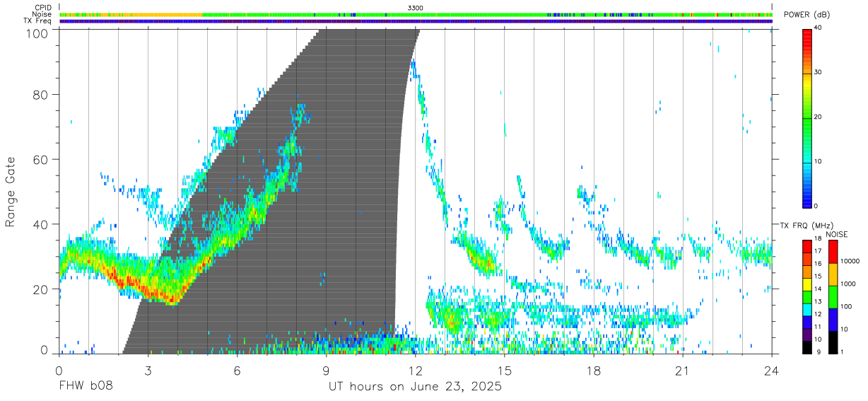This screenshot has height=401, width=868.
Task: Click the NOISE legend title
Action: click(836, 234)
